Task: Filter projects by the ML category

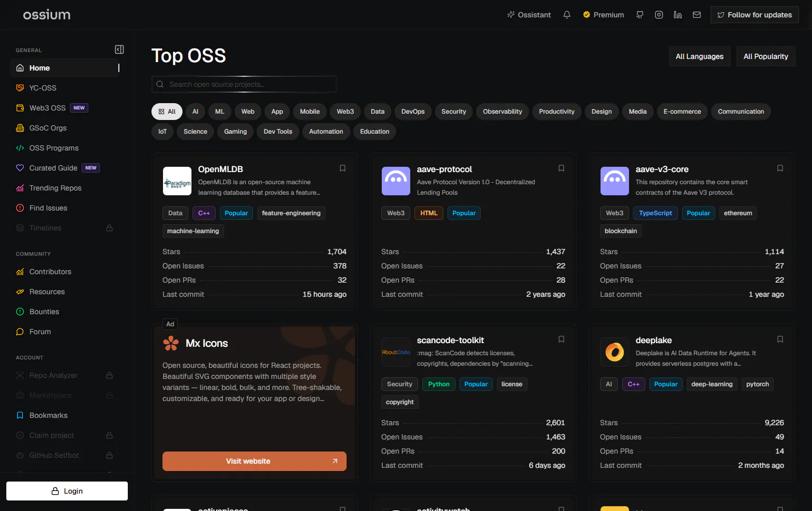Action: pos(220,112)
